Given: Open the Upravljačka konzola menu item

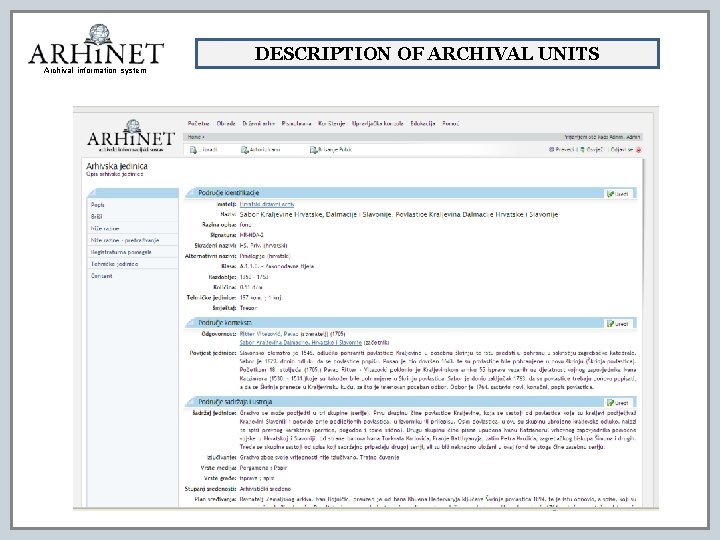Looking at the screenshot, I should point(378,124).
